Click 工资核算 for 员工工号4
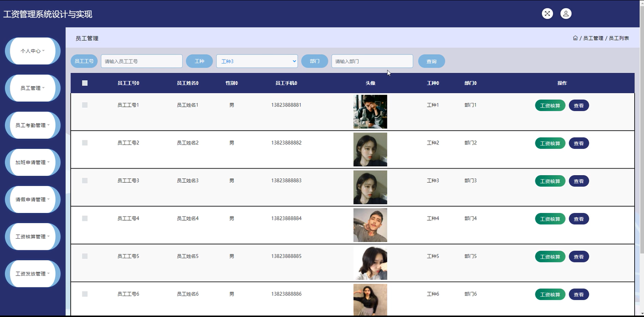644x317 pixels. [x=550, y=219]
